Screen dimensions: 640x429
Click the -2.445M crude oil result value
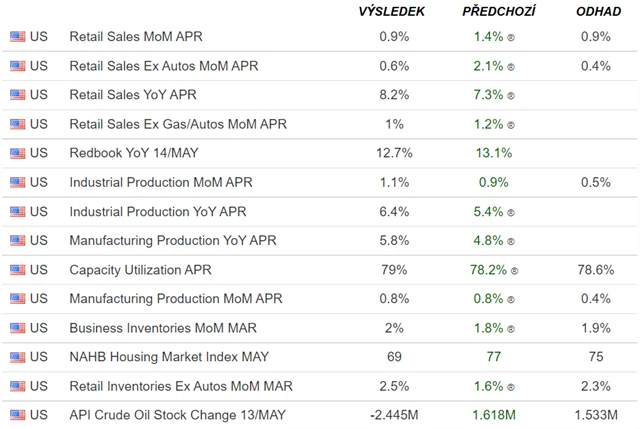pos(394,415)
